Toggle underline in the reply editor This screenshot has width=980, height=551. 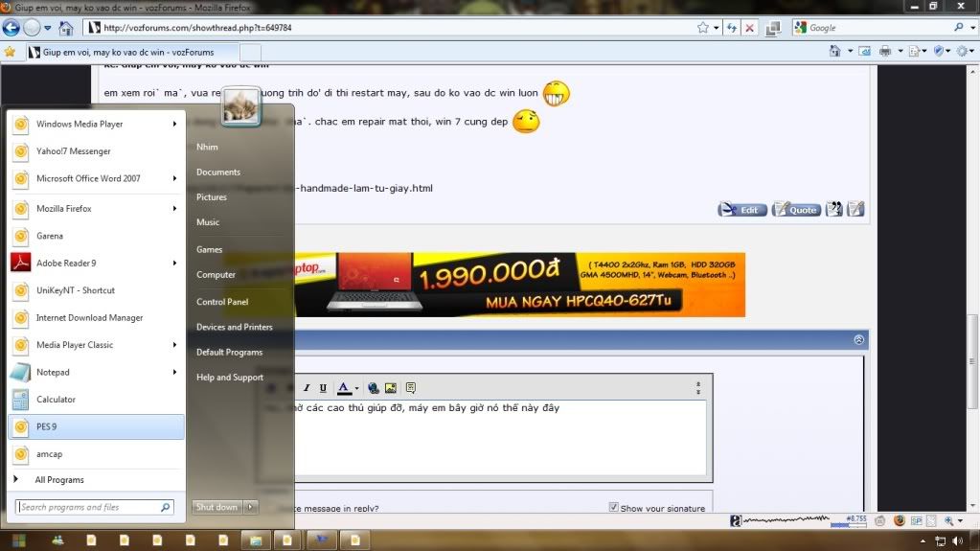(323, 388)
